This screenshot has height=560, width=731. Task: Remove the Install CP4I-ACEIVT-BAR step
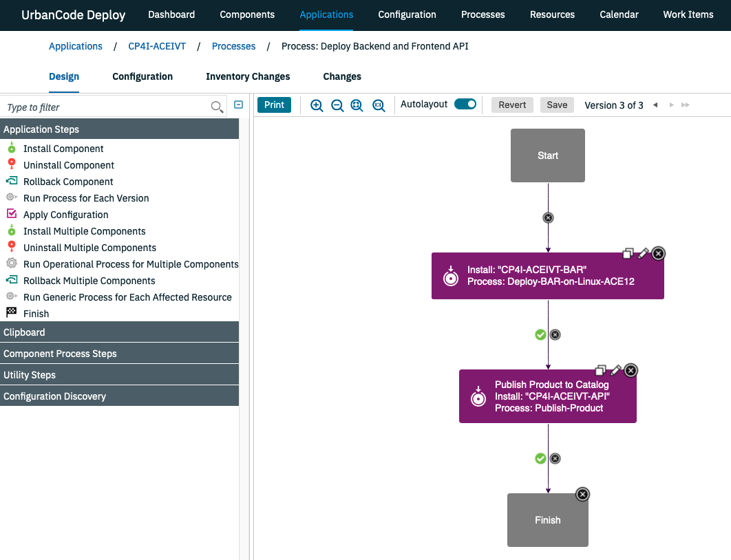click(658, 253)
